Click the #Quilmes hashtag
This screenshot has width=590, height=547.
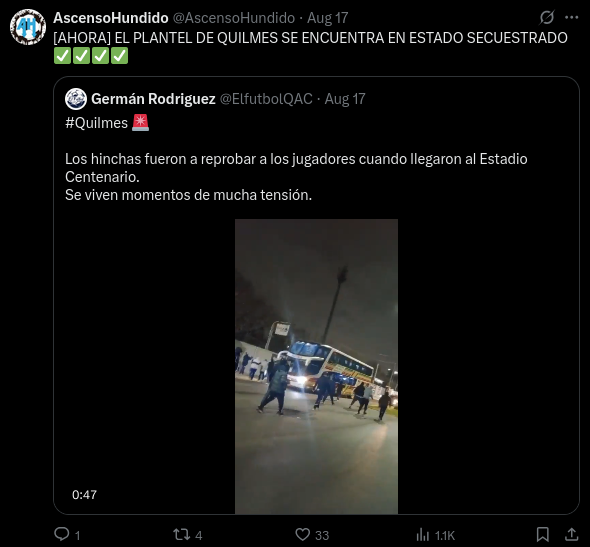coord(96,123)
